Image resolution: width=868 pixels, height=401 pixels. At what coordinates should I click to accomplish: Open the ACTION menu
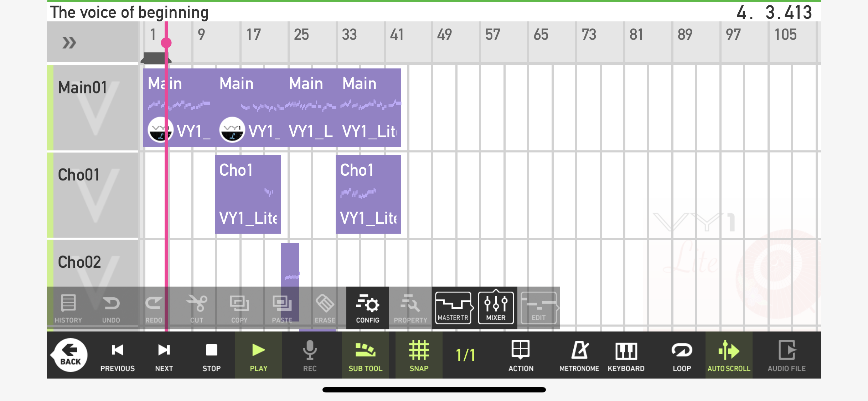pos(521,355)
